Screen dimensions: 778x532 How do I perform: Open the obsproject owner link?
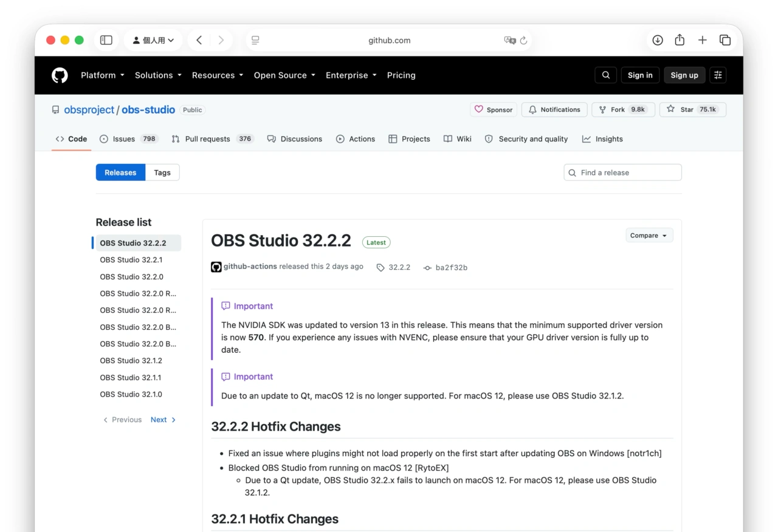pyautogui.click(x=89, y=110)
